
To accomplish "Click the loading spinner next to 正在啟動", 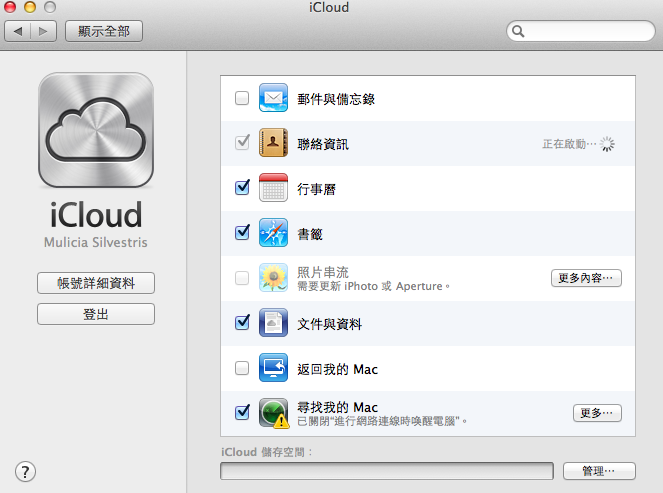I will pos(607,144).
